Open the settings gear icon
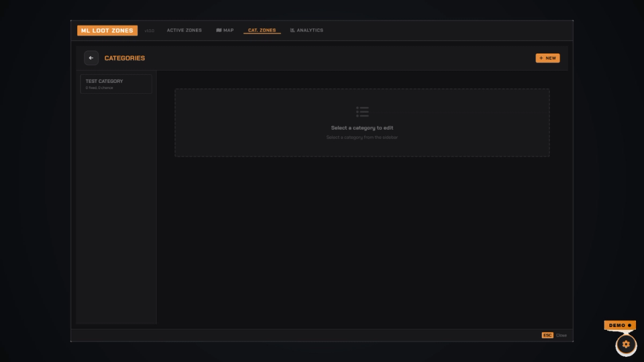The width and height of the screenshot is (644, 362). [625, 345]
